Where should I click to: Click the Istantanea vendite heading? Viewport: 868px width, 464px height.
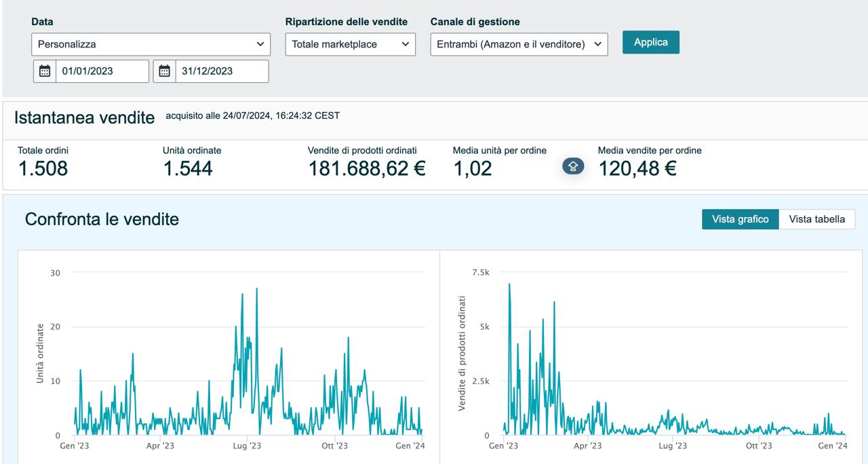click(85, 117)
